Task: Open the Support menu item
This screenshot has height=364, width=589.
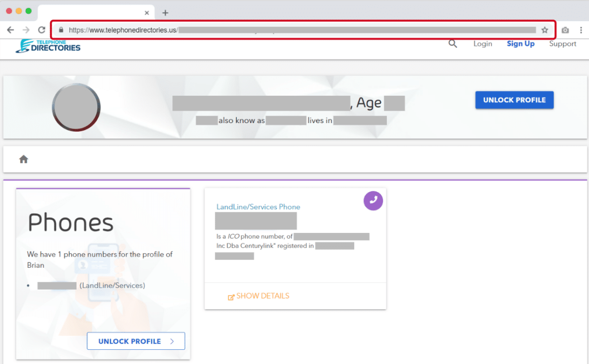Action: (562, 44)
